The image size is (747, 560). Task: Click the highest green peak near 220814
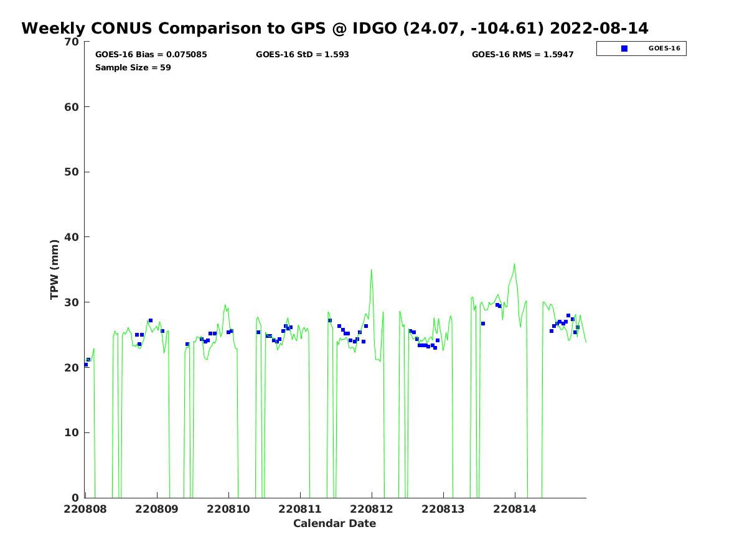[x=514, y=264]
